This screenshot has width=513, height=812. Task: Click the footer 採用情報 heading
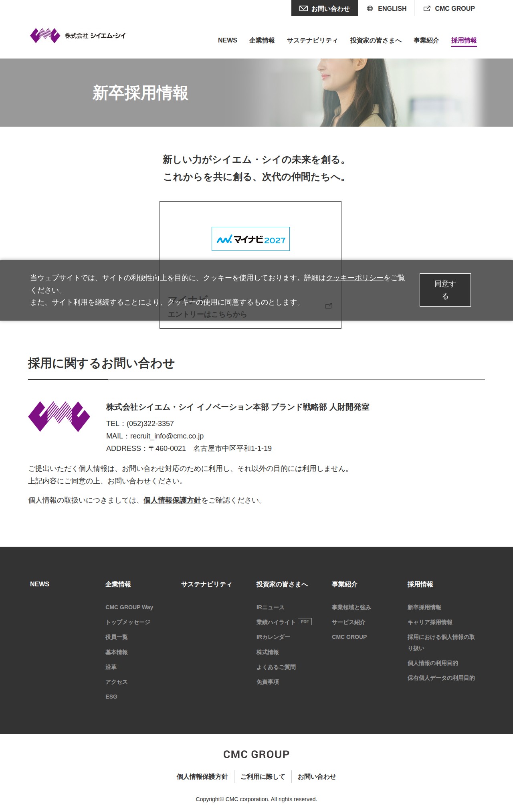pyautogui.click(x=420, y=584)
